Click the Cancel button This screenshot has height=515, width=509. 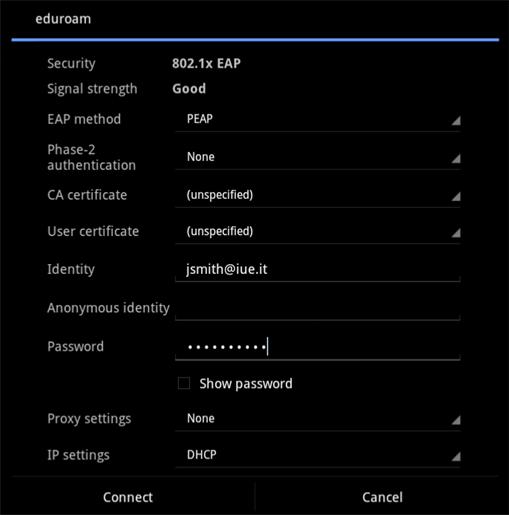[x=382, y=497]
